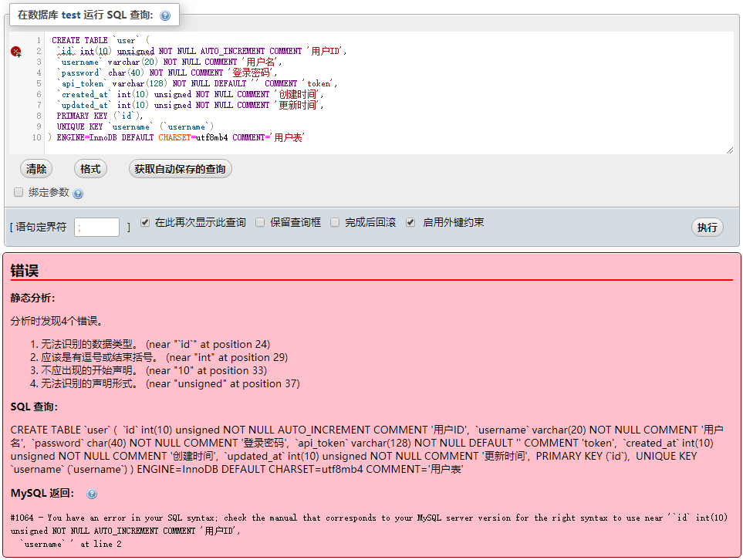Viewport: 743px width, 560px height.
Task: Click the 格式 button
Action: pos(90,169)
